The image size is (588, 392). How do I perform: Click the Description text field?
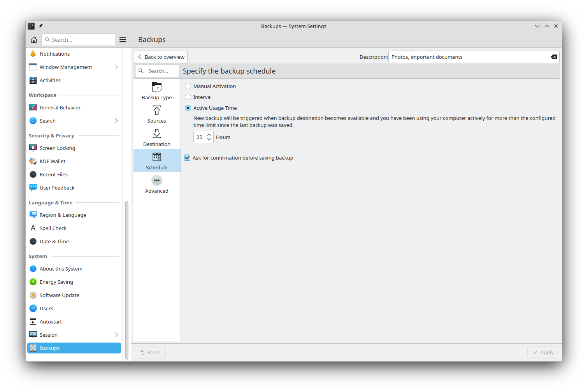pos(467,57)
